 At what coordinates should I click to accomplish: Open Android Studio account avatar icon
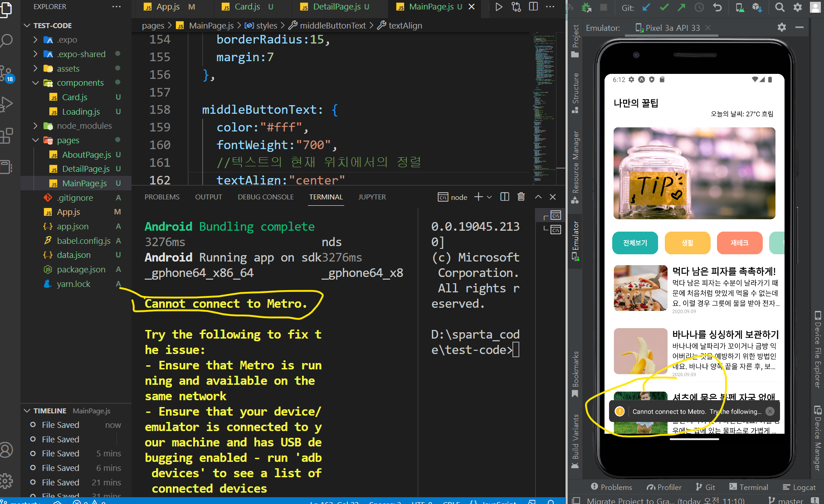point(815,7)
